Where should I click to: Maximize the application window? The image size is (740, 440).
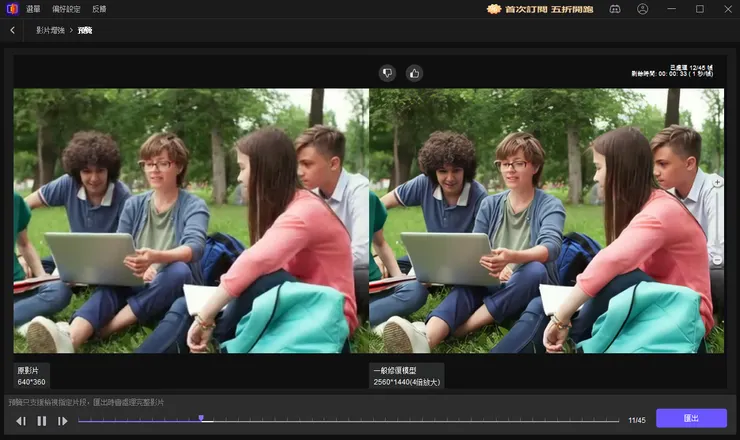699,9
